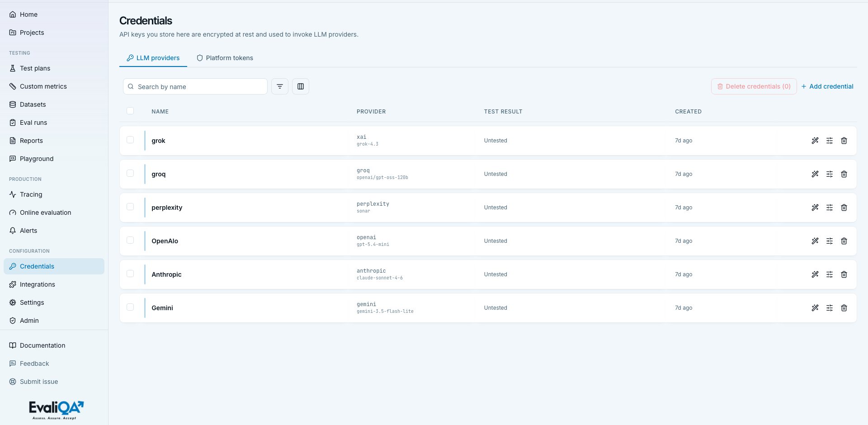Image resolution: width=868 pixels, height=425 pixels.
Task: Delete the OpenAIo credential via trash icon
Action: [844, 241]
